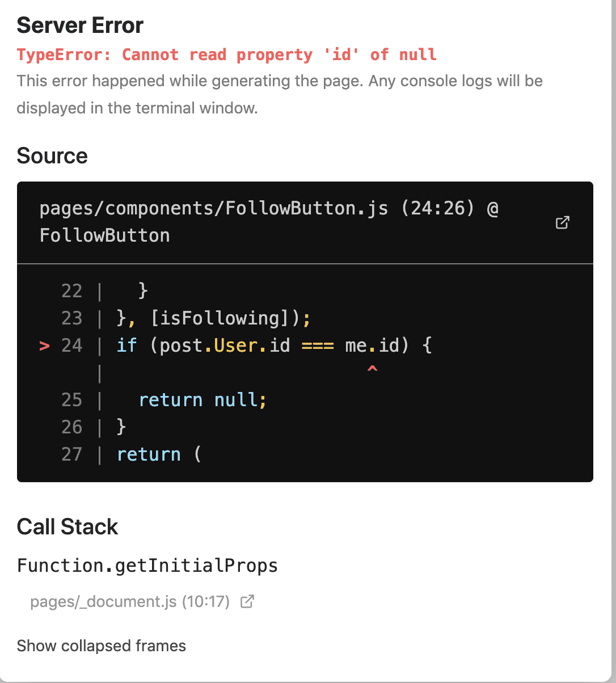Click red arrow marker on line 24
Image resolution: width=616 pixels, height=683 pixels.
(44, 345)
